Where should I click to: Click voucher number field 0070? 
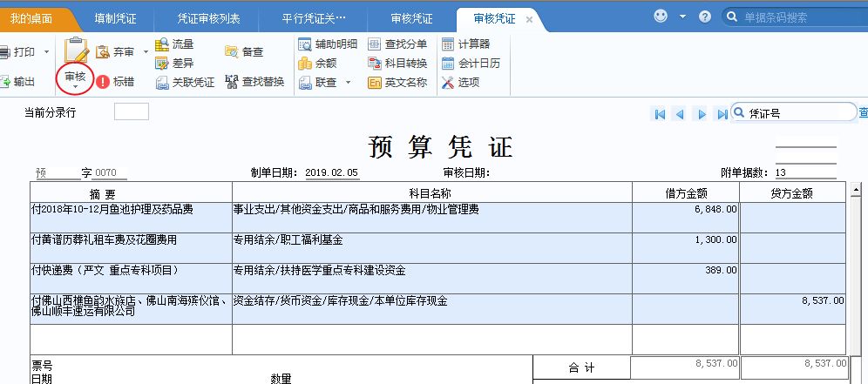(110, 172)
